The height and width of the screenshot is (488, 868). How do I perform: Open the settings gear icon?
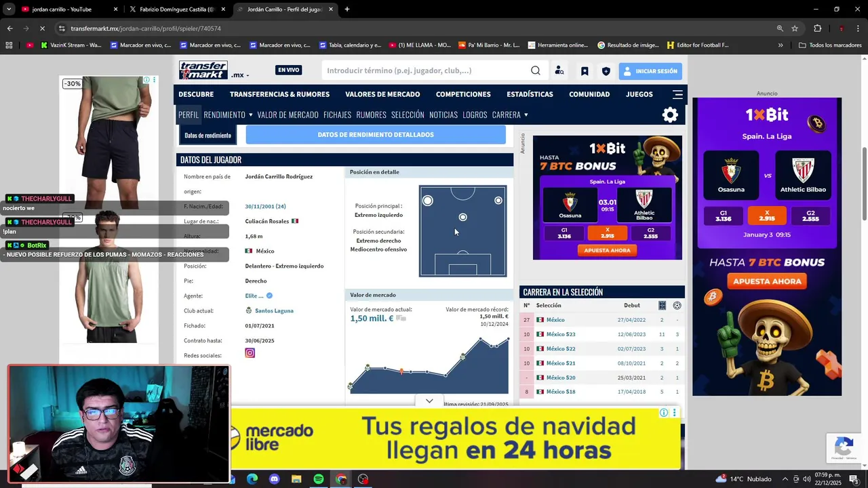tap(670, 115)
